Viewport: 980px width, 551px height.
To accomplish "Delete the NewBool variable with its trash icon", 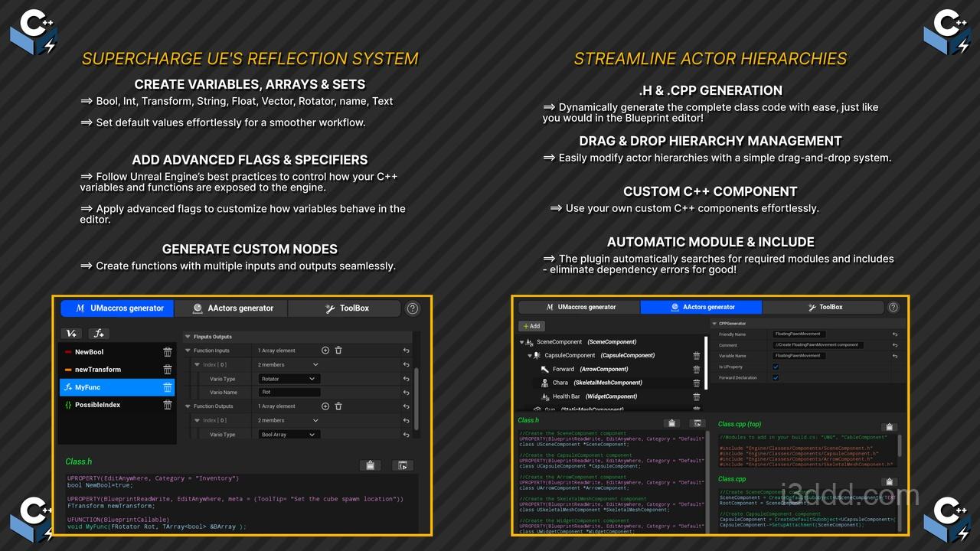I will click(168, 352).
